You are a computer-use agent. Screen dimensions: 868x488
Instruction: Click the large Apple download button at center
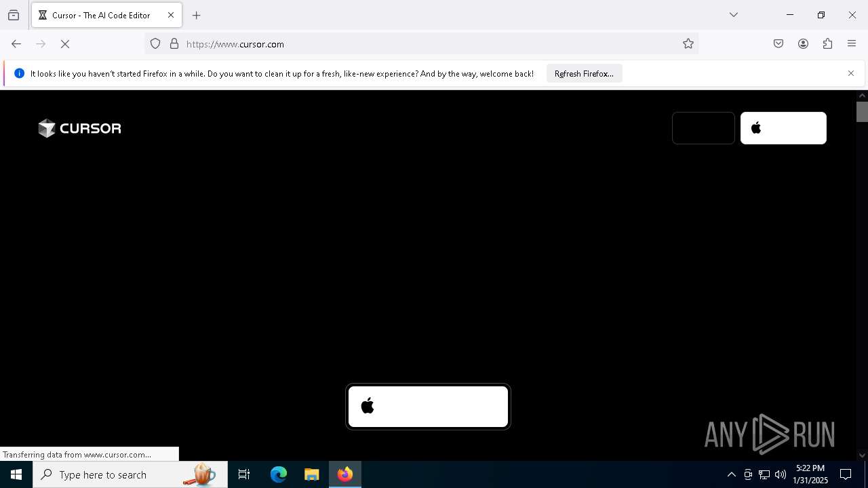(x=428, y=407)
